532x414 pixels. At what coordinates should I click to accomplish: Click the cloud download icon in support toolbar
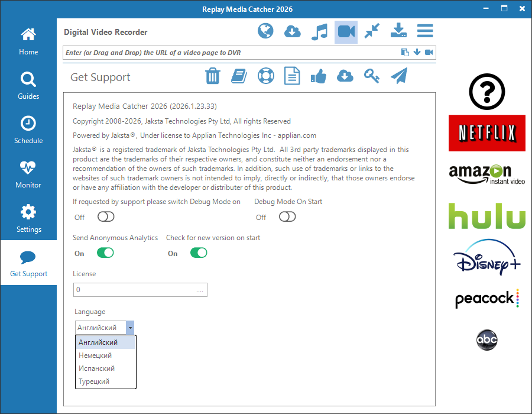345,76
